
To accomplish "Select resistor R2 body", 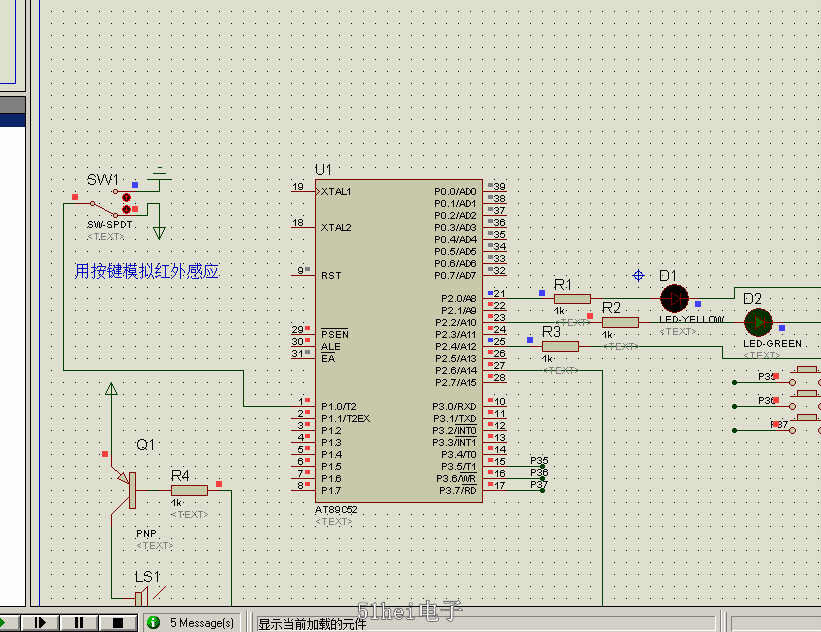I will (x=620, y=322).
